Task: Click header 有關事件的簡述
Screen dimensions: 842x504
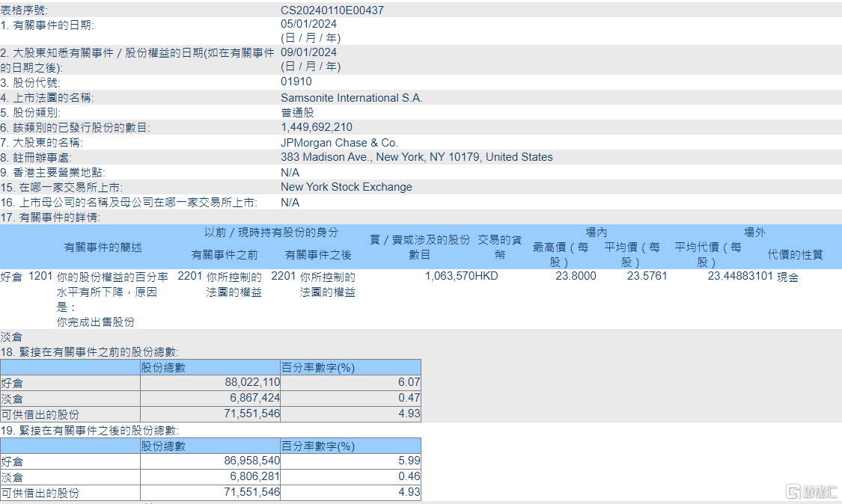Action: click(x=103, y=248)
